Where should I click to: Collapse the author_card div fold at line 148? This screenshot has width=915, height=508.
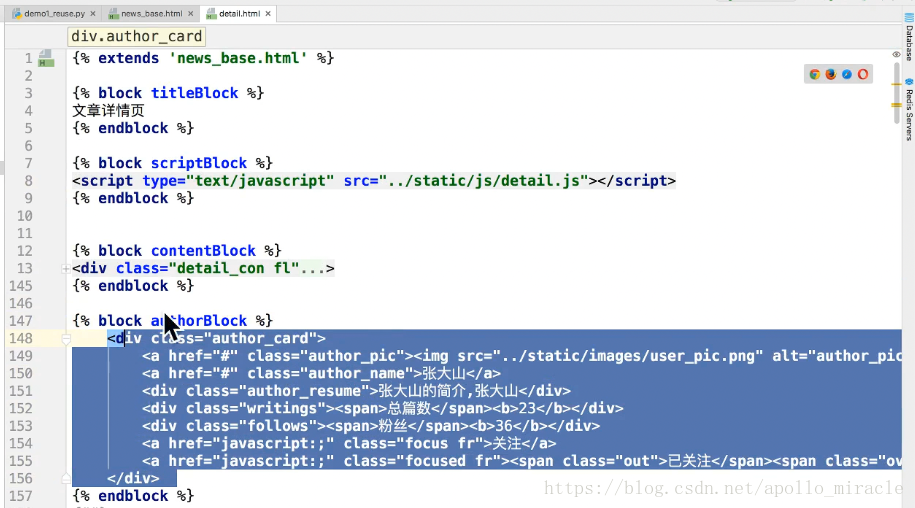[x=66, y=338]
